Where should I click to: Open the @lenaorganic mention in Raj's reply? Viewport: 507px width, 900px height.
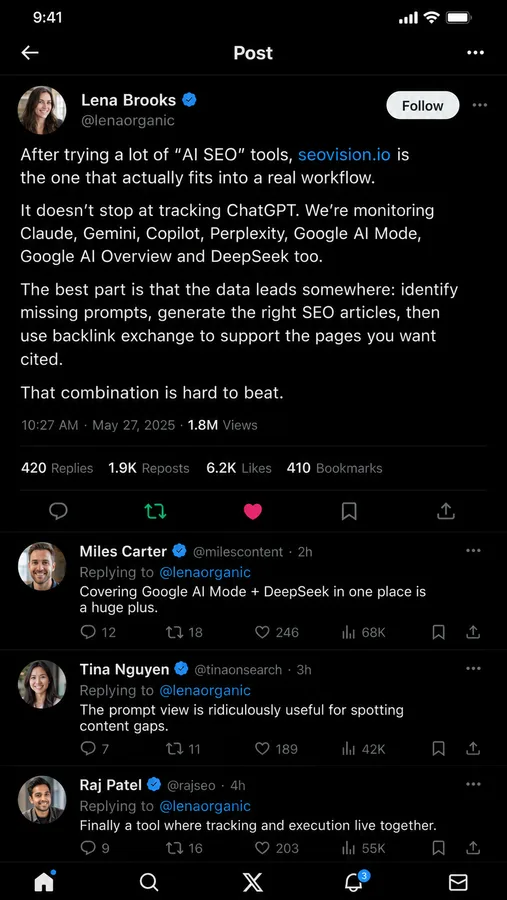click(204, 806)
